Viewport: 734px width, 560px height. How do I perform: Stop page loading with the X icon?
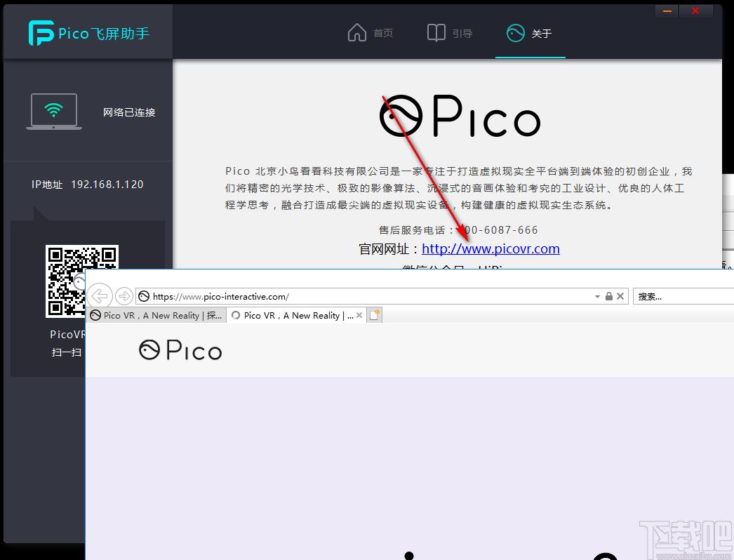(620, 295)
